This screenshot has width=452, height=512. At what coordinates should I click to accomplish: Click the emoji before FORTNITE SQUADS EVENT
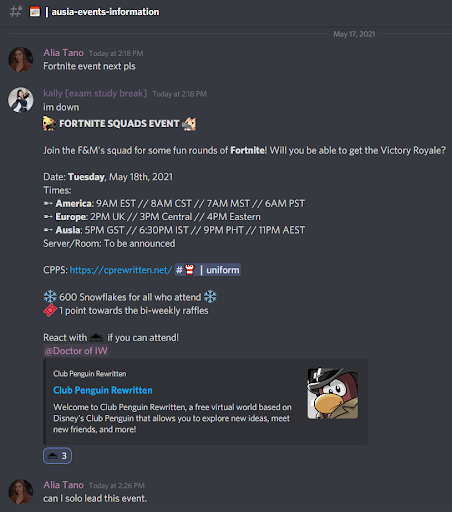coord(49,123)
